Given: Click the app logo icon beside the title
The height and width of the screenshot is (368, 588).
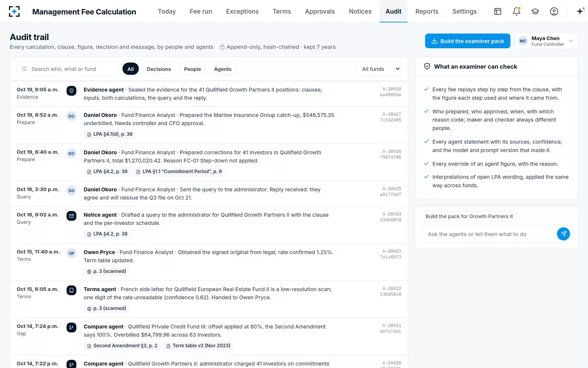Looking at the screenshot, I should (14, 11).
